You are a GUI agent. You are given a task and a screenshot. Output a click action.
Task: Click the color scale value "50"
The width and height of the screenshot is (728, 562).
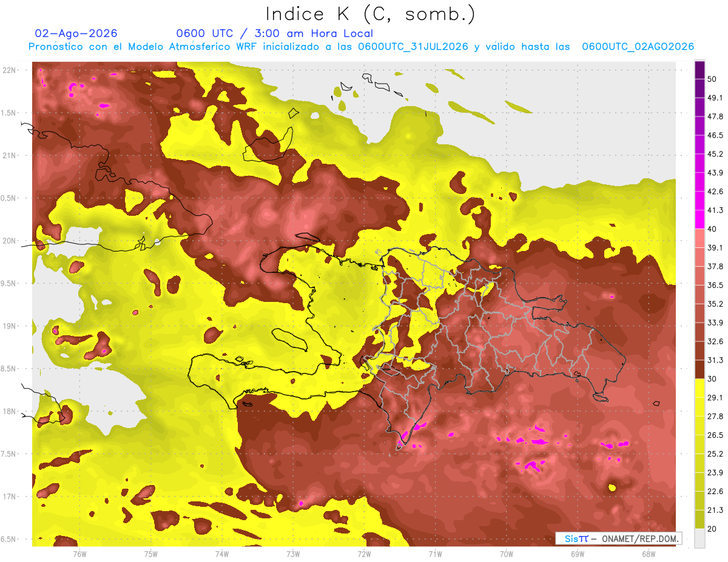click(713, 79)
